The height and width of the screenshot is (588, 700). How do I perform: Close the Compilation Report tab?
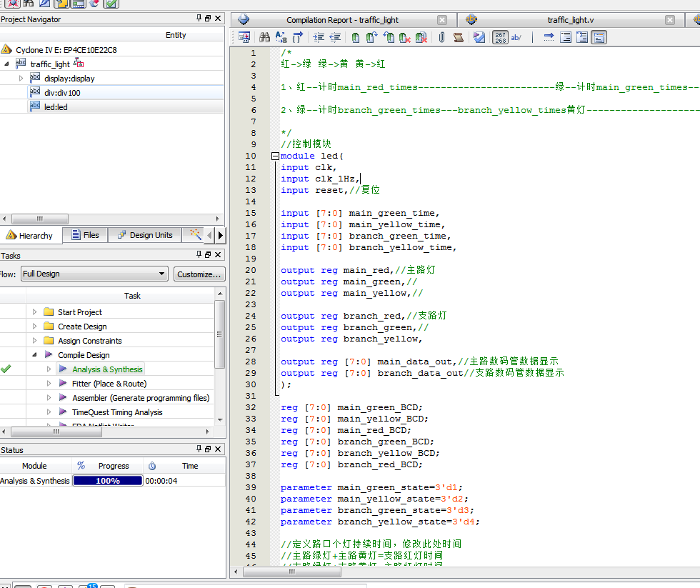coord(442,20)
